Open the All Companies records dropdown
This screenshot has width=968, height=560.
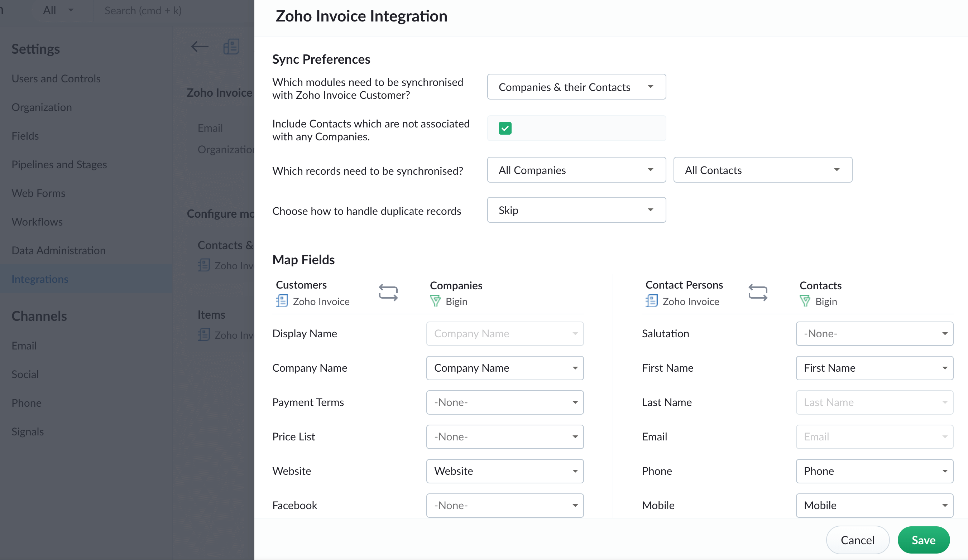click(x=576, y=170)
